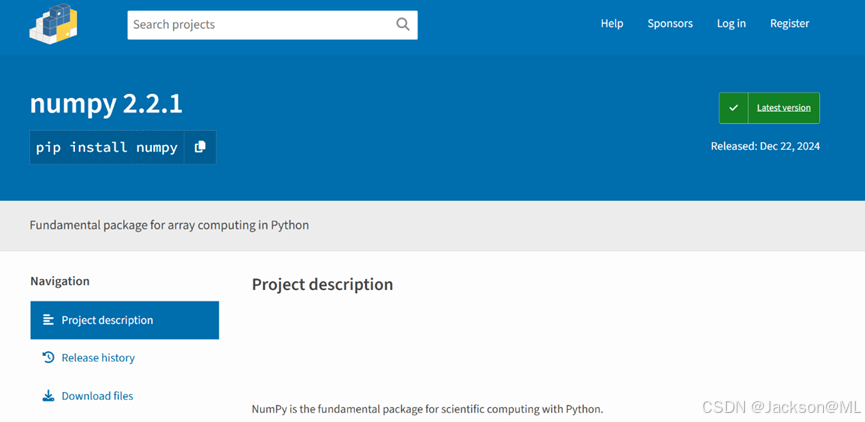Open the Register page
This screenshot has width=865, height=422.
pyautogui.click(x=789, y=24)
